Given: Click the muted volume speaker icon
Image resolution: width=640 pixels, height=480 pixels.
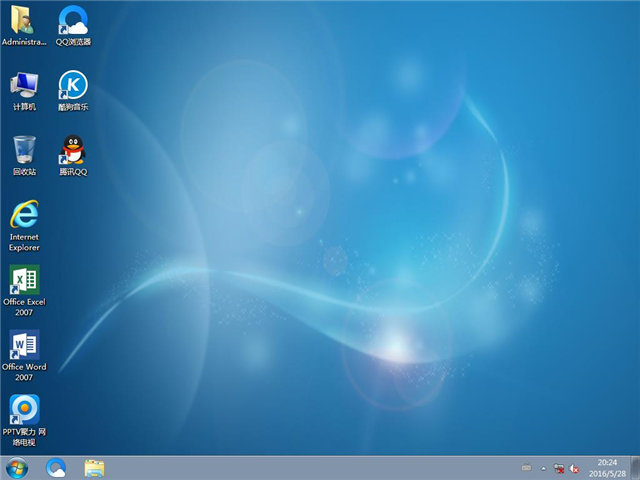Looking at the screenshot, I should [x=575, y=467].
